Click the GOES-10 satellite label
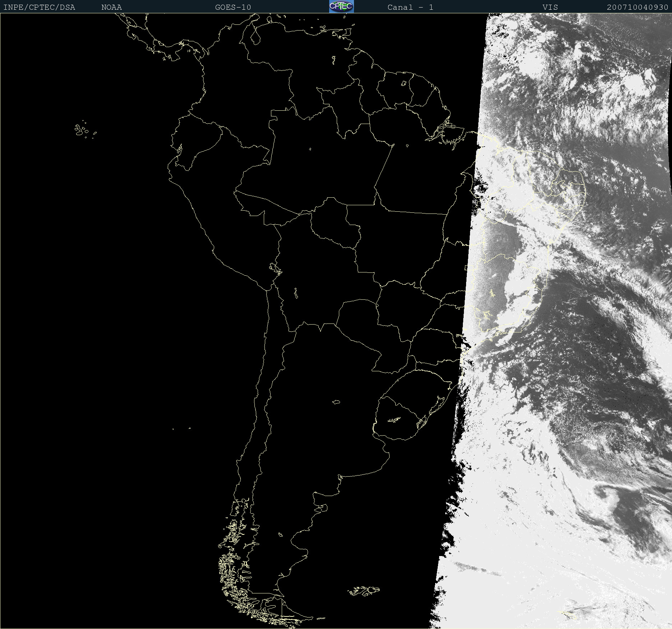 (x=233, y=7)
